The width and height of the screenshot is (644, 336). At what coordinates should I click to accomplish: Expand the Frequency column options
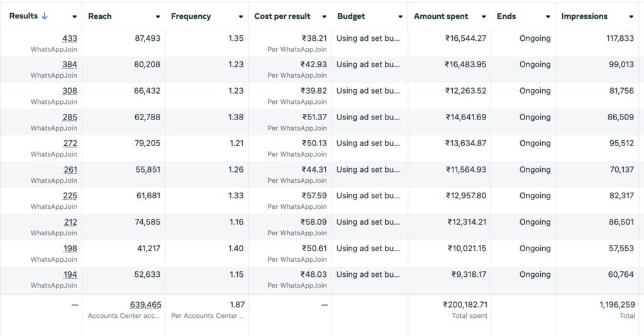(241, 17)
